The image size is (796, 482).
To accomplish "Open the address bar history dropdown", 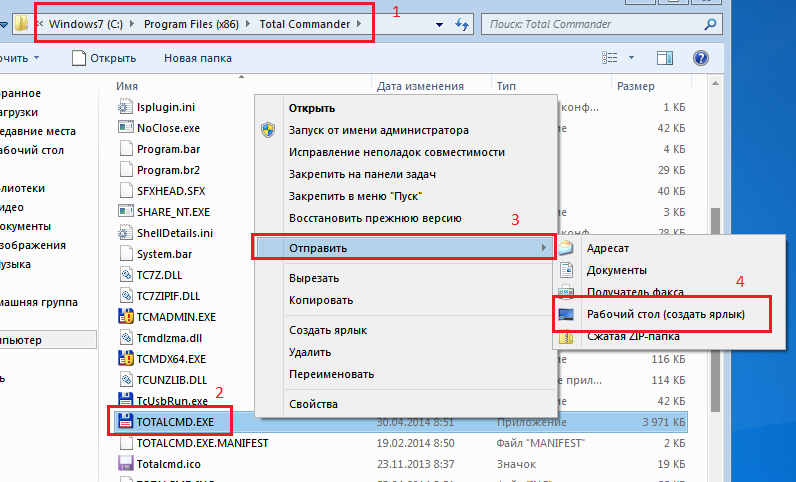I will pyautogui.click(x=440, y=24).
